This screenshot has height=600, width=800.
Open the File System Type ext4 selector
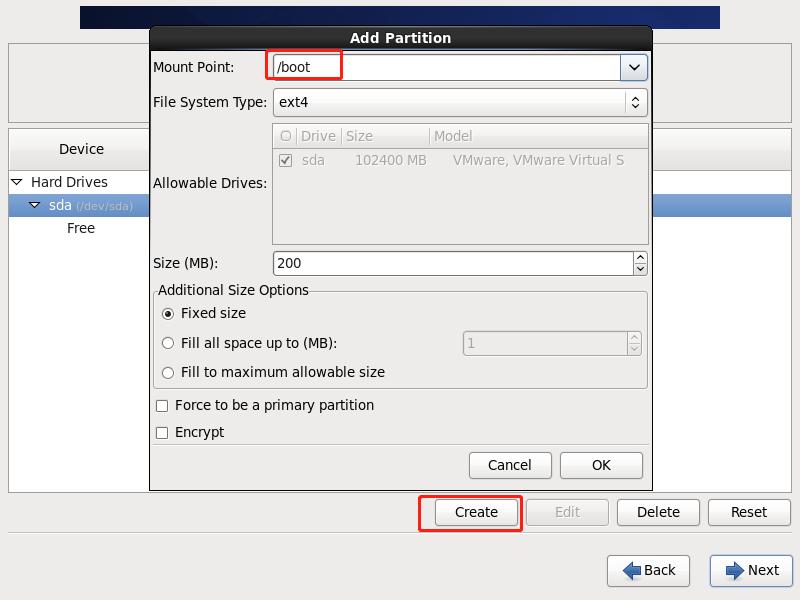[x=460, y=102]
